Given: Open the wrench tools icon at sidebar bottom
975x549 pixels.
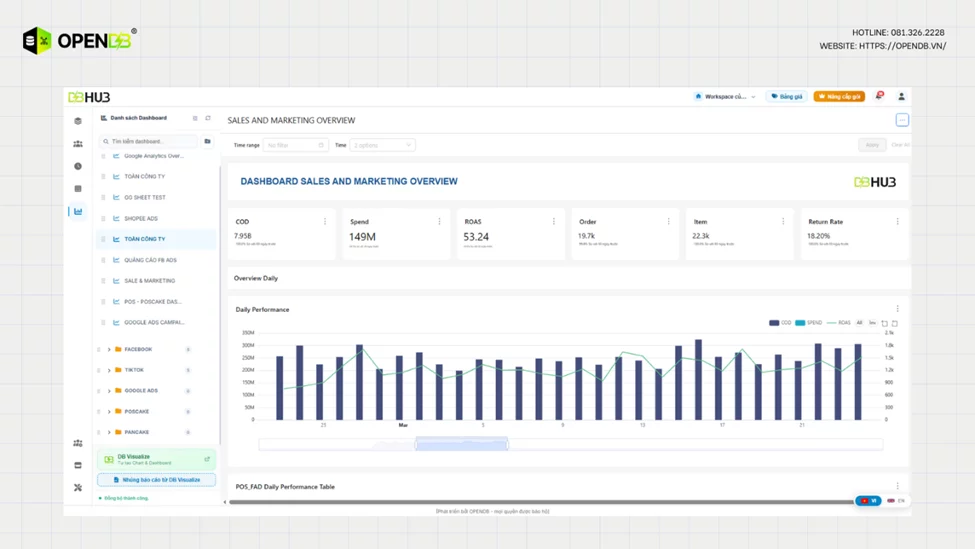Looking at the screenshot, I should [x=78, y=487].
